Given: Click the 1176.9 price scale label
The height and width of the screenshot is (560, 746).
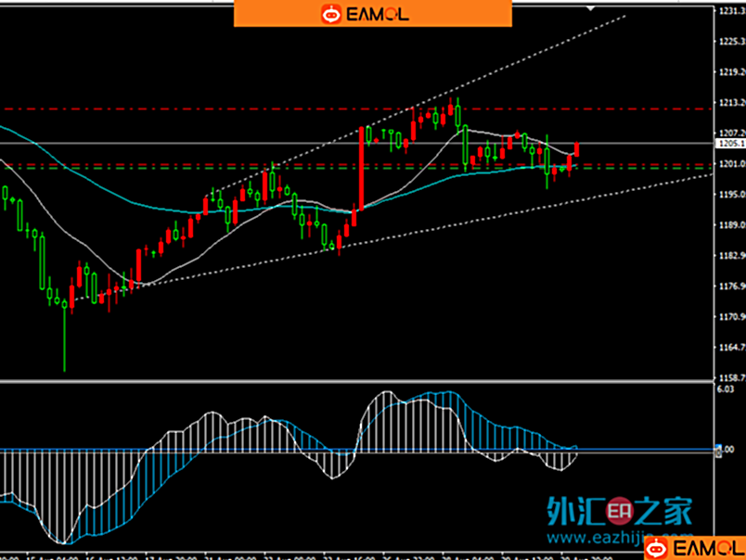Looking at the screenshot, I should click(732, 286).
